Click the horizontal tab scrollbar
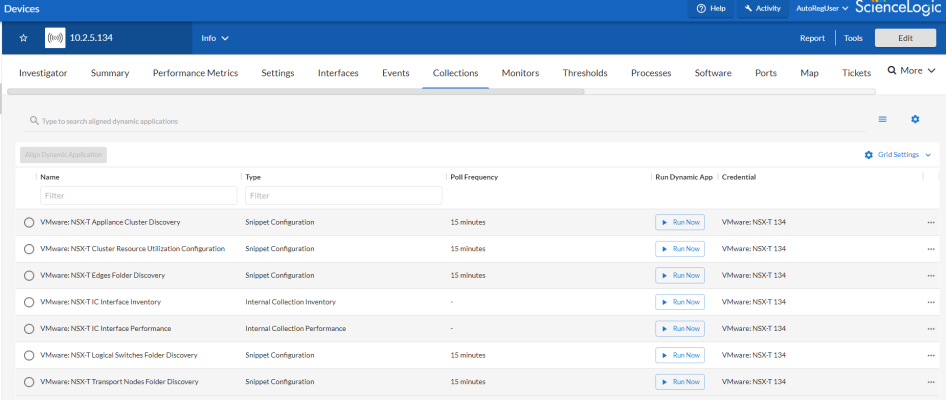Viewport: 946px width, 400px height. coord(296,92)
